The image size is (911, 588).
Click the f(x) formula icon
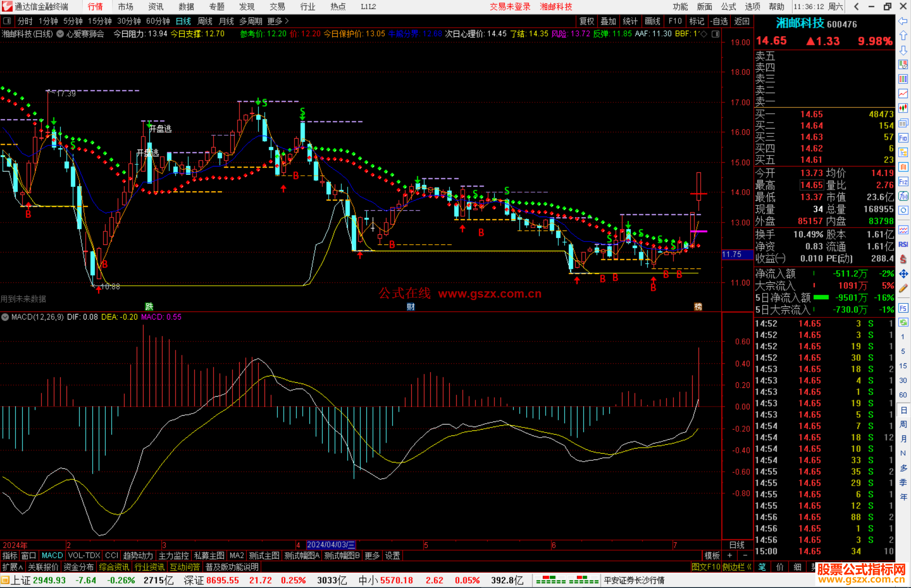click(903, 196)
